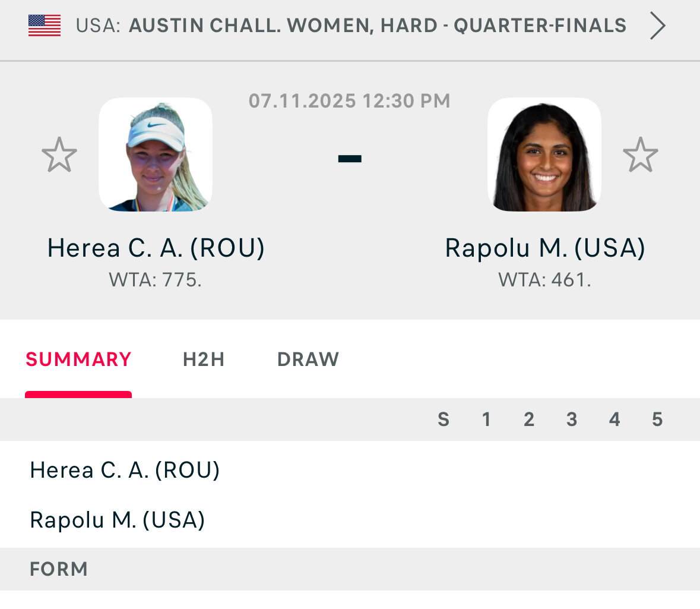
Task: Favorite Herea C. A. with star
Action: pyautogui.click(x=59, y=155)
